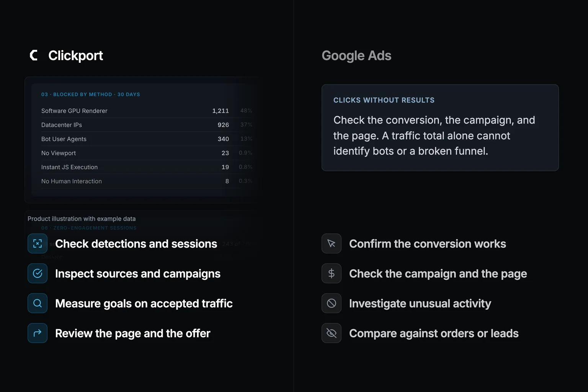588x392 pixels.
Task: Click the 19 count for Instant JS Execution
Action: click(x=225, y=167)
